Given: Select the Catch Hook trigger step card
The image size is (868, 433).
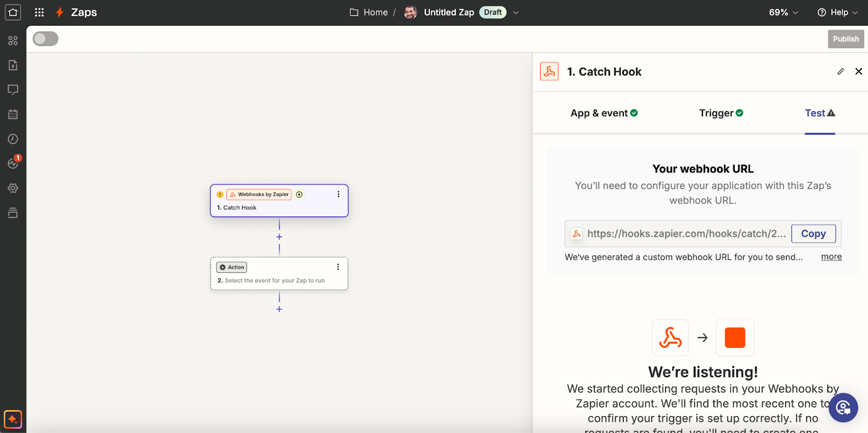Looking at the screenshot, I should pyautogui.click(x=279, y=201).
